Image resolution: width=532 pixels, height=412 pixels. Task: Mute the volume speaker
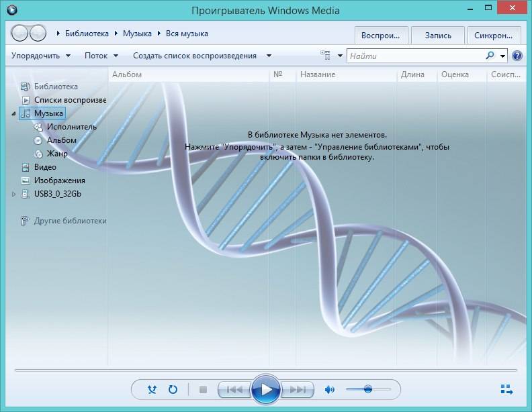(329, 389)
